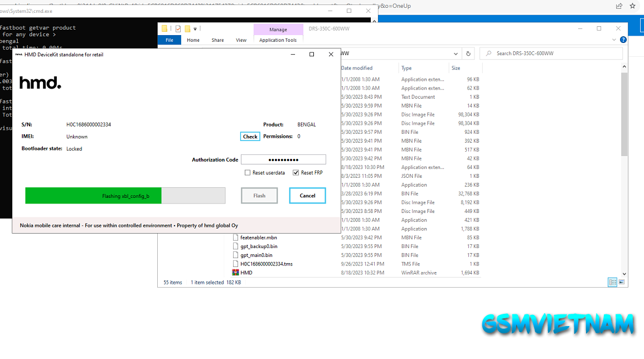
Task: Switch to details view icon
Action: [612, 282]
